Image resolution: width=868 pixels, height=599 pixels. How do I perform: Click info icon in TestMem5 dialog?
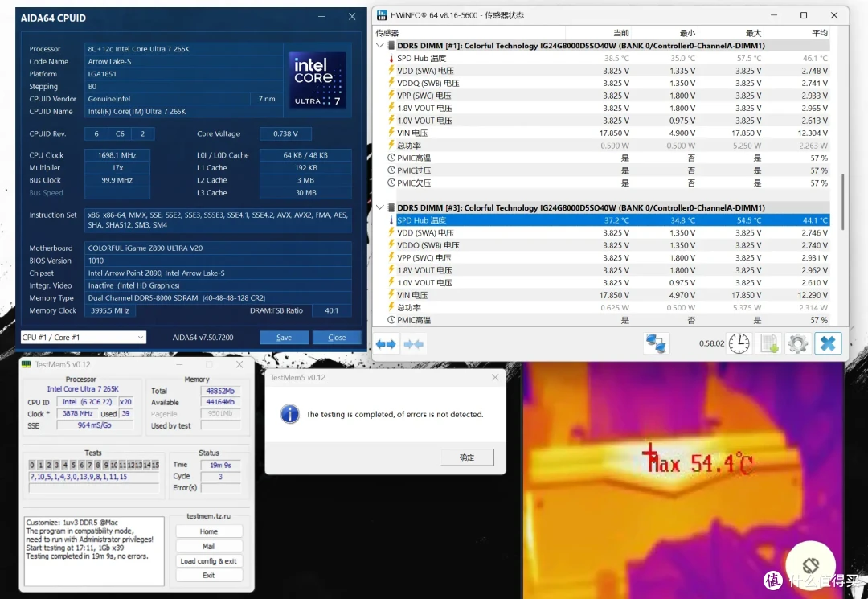pos(290,413)
